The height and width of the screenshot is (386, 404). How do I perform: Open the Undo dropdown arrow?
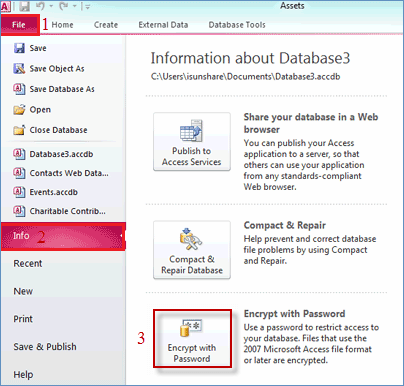point(51,6)
